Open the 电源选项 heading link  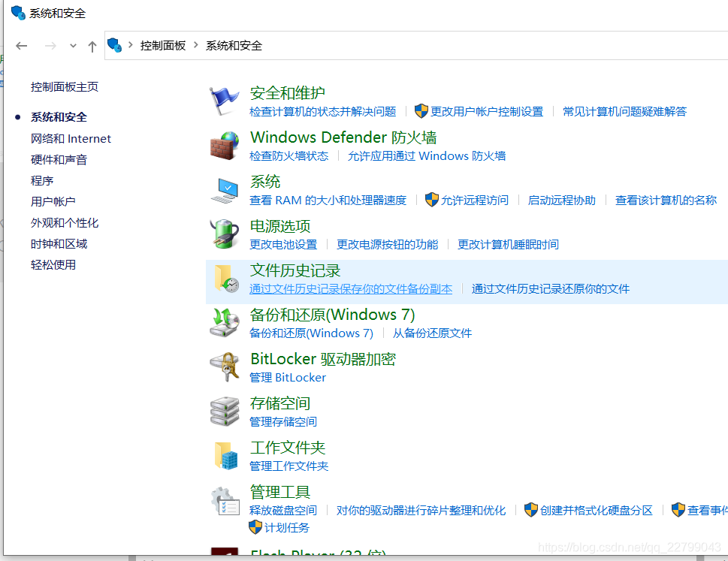click(x=280, y=226)
